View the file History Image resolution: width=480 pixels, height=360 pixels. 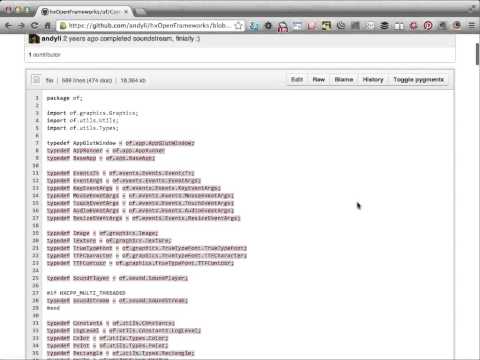click(x=373, y=80)
